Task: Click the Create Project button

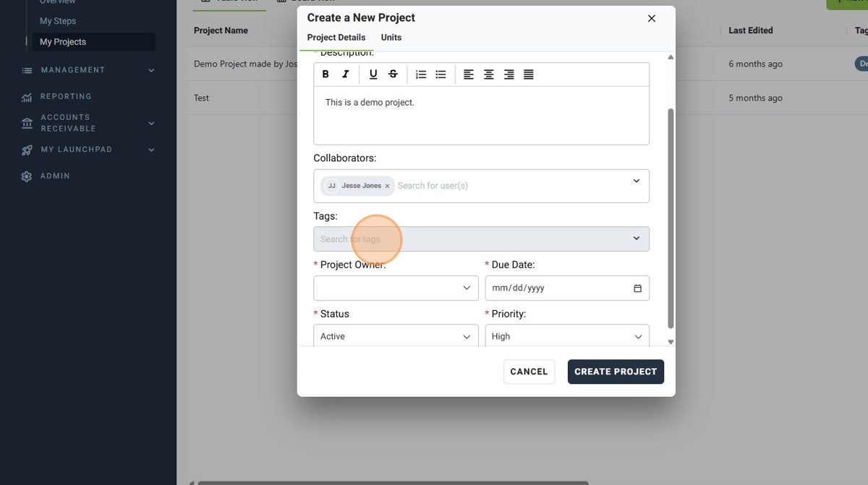Action: pos(616,372)
